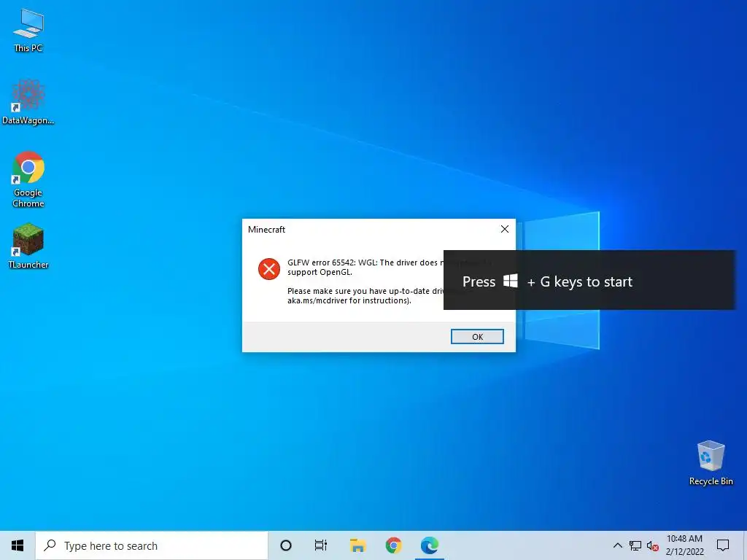Viewport: 747px width, 560px height.
Task: Select the DataWagon desktop shortcut
Action: (28, 102)
